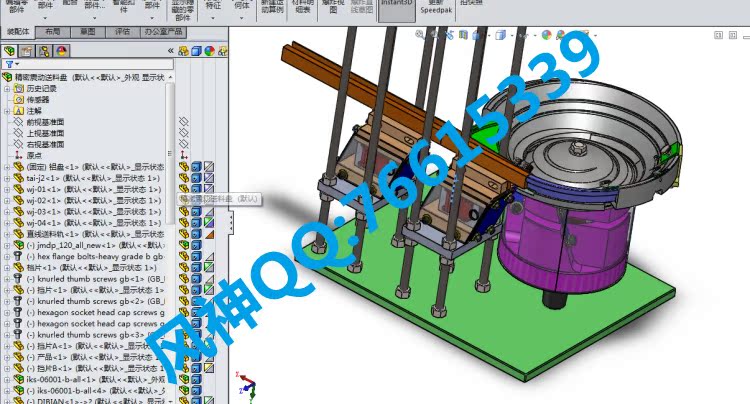Screen dimensions: 750x404
Task: Open the tree filter dropdown arrow
Action: pos(17,64)
